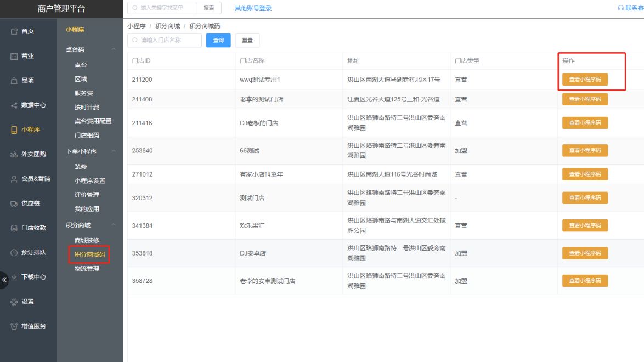Image resolution: width=644 pixels, height=362 pixels.
Task: Focus the menu keyword search field
Action: point(162,8)
